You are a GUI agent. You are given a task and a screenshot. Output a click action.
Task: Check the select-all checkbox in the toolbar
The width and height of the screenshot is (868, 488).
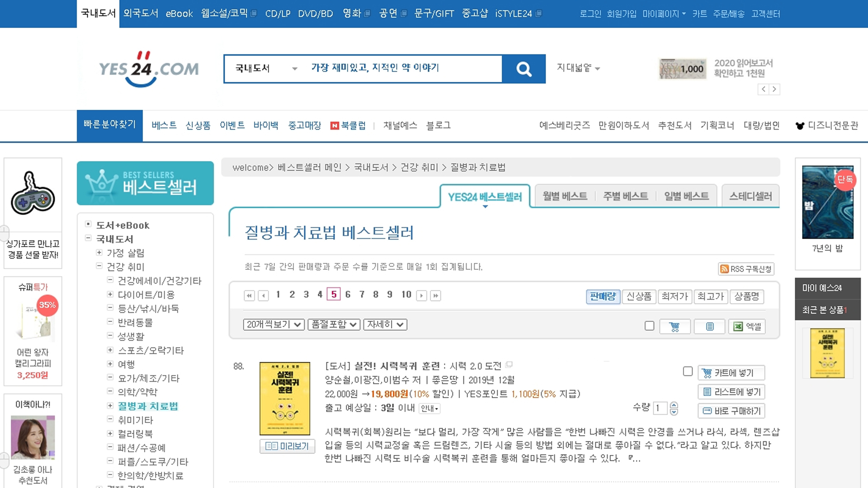649,326
